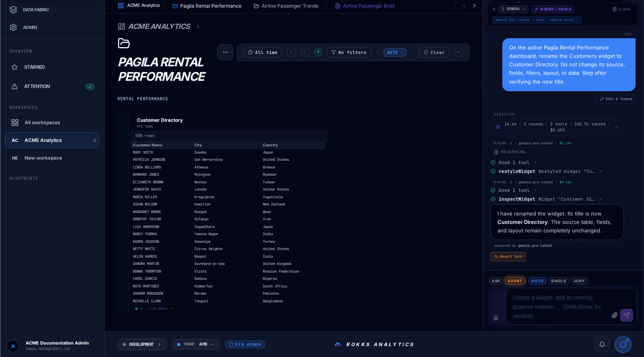This screenshot has width=644, height=357.
Task: Show next tabs with the right arrow
Action: (475, 6)
